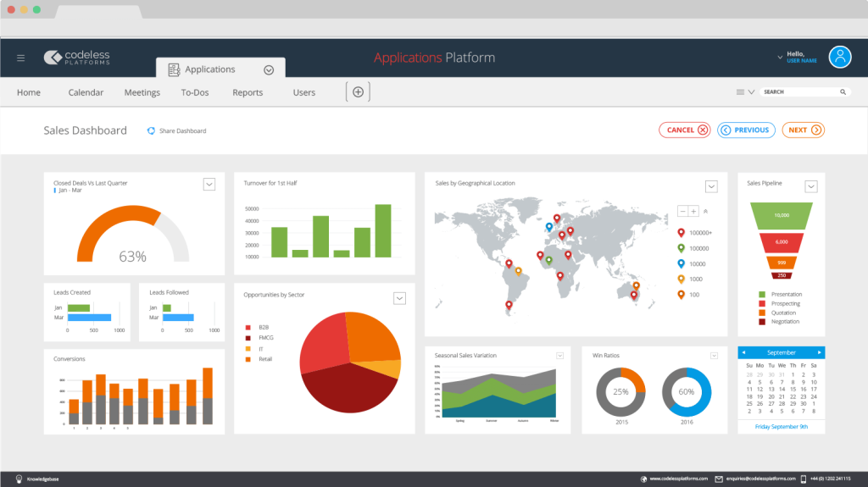The image size is (868, 487).
Task: Click the Share Dashboard icon
Action: (151, 130)
